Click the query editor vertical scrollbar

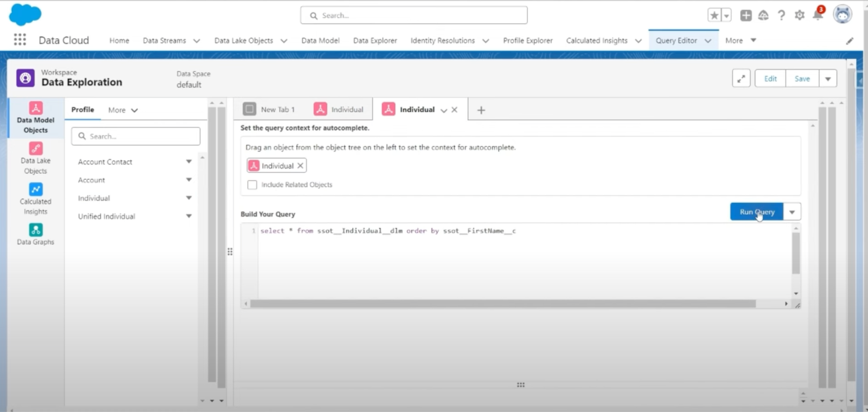pyautogui.click(x=796, y=252)
